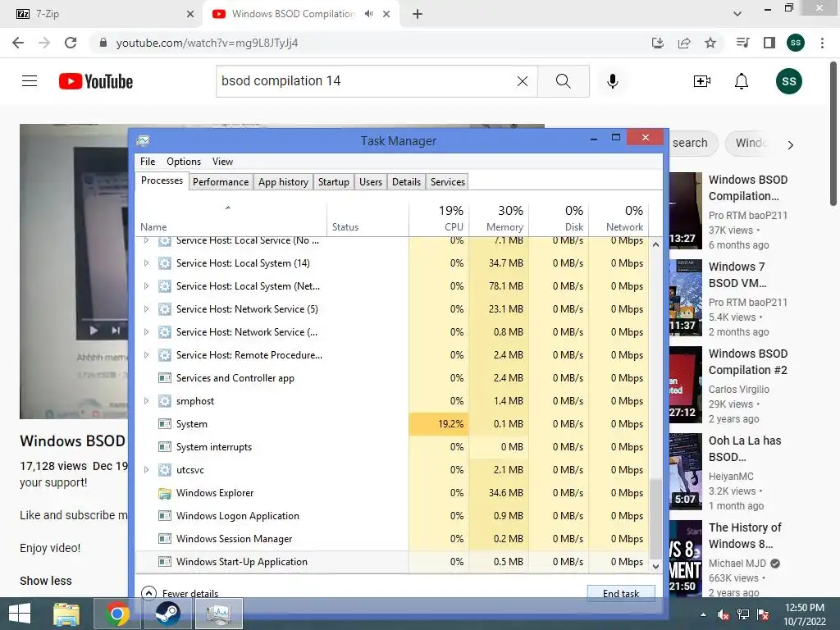Switch to the Users tab
The width and height of the screenshot is (840, 630).
click(371, 181)
